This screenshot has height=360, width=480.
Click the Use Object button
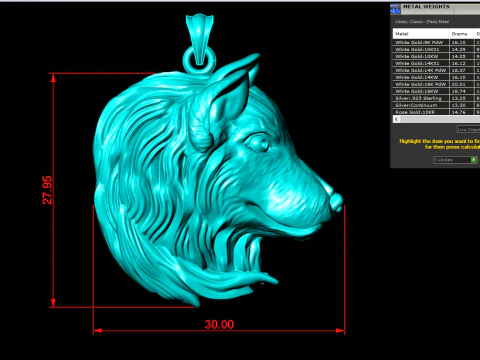point(468,129)
